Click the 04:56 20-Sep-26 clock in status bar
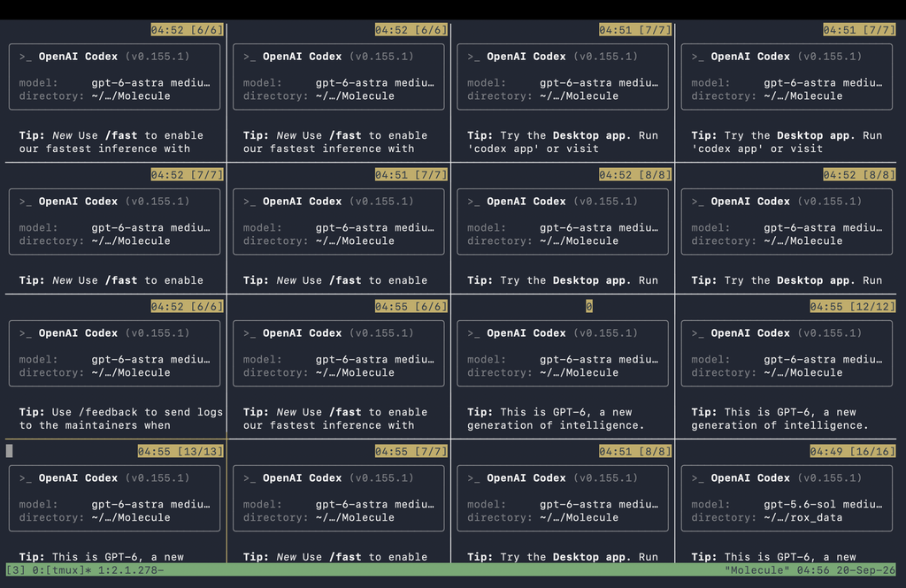The width and height of the screenshot is (906, 588). pos(845,570)
